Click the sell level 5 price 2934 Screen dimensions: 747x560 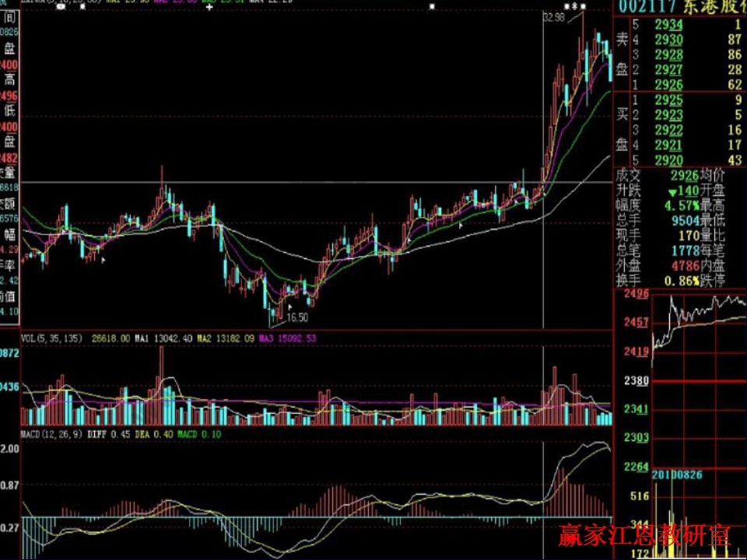pos(668,26)
